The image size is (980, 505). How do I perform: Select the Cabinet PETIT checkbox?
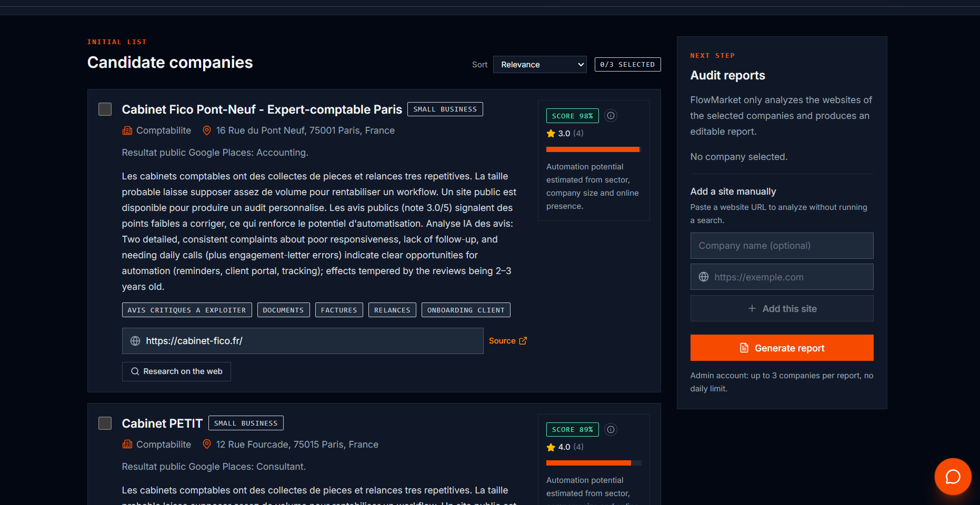(105, 423)
